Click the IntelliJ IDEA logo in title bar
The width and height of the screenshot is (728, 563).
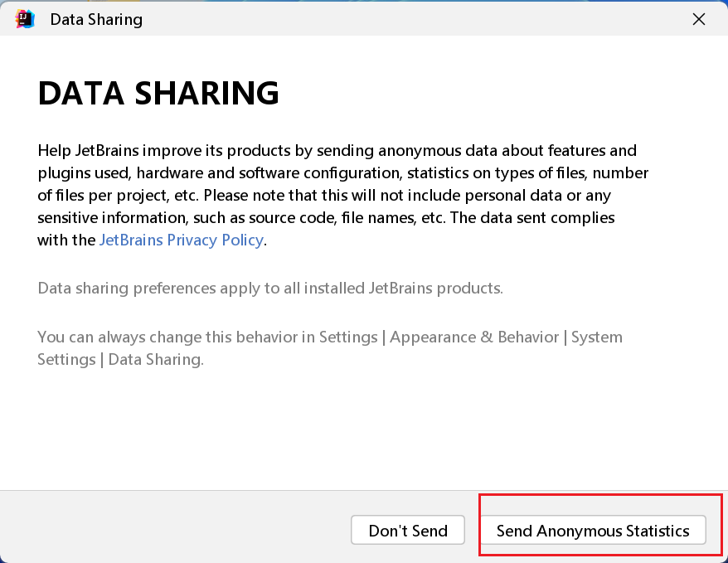[x=25, y=19]
